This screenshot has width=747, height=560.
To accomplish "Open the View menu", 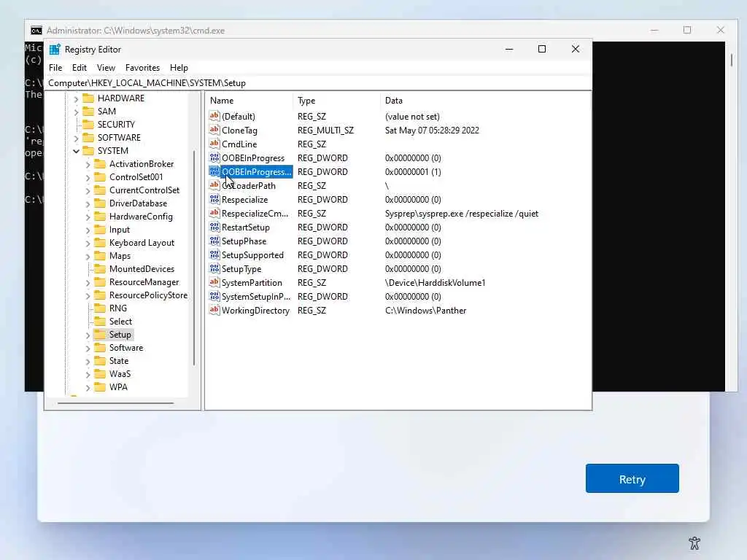I will pyautogui.click(x=106, y=68).
